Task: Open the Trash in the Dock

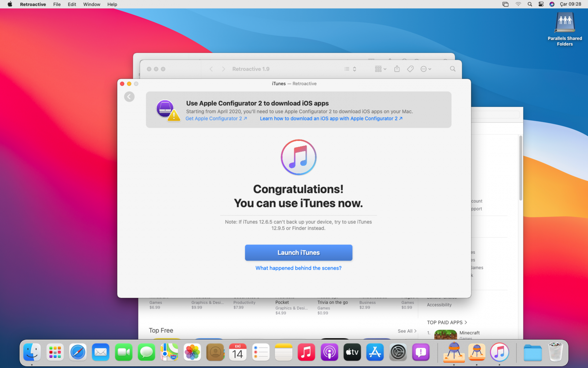Action: (555, 352)
